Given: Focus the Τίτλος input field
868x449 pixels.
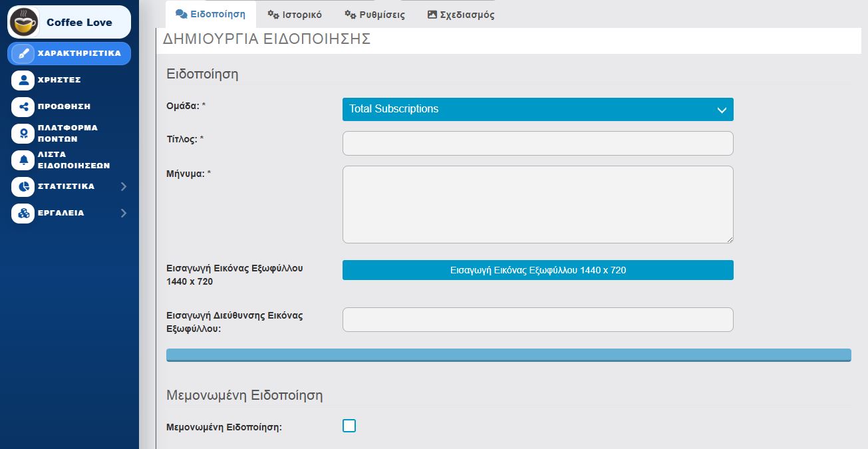Looking at the screenshot, I should point(537,143).
